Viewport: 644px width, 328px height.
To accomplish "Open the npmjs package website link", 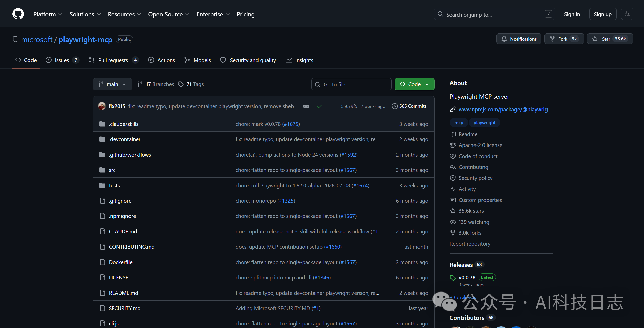I will click(x=505, y=109).
